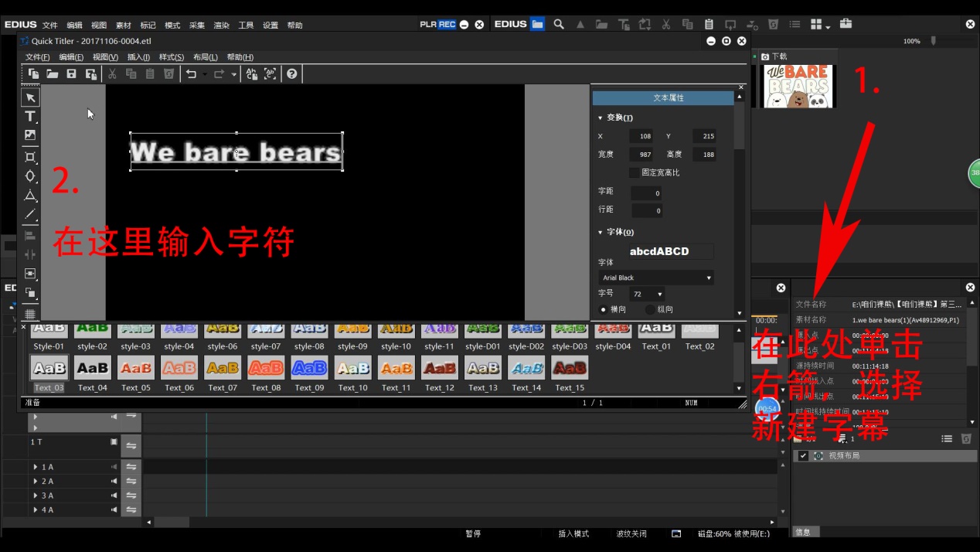Open the 字体 Arial Black dropdown

(656, 278)
